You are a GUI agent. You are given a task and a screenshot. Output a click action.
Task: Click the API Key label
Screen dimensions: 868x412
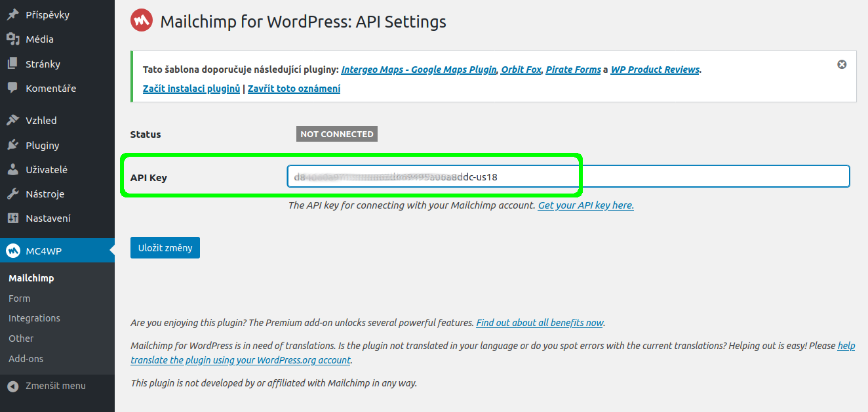149,177
